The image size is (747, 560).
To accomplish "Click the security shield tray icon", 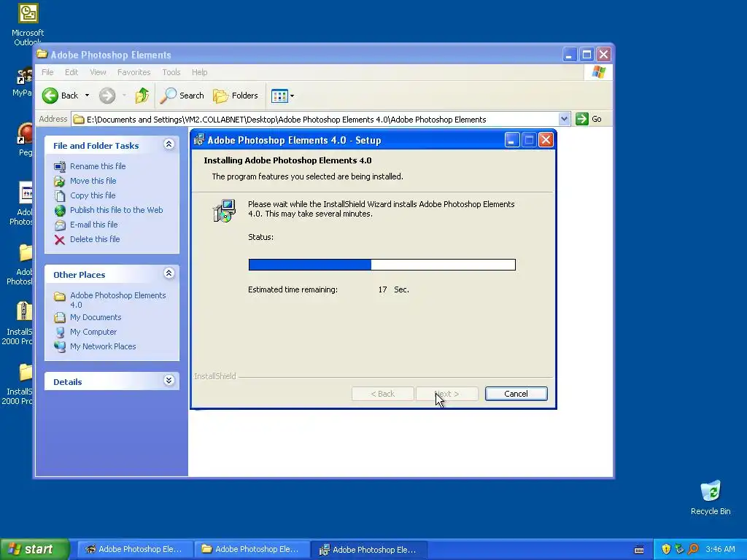I will pyautogui.click(x=666, y=549).
